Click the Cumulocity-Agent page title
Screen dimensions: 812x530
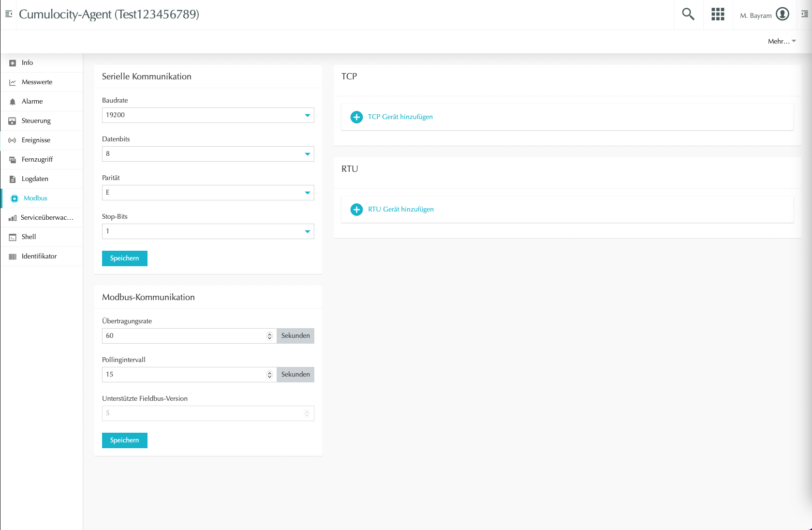tap(109, 15)
